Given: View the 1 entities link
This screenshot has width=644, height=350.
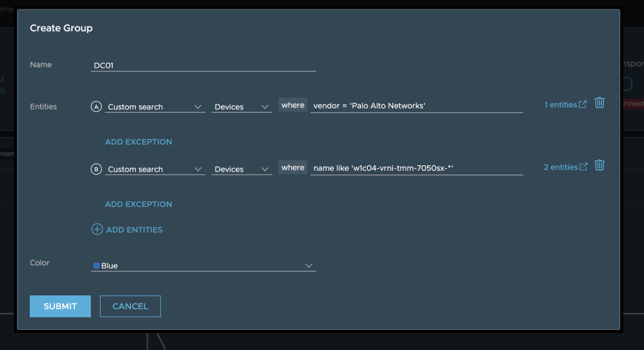Looking at the screenshot, I should [560, 105].
